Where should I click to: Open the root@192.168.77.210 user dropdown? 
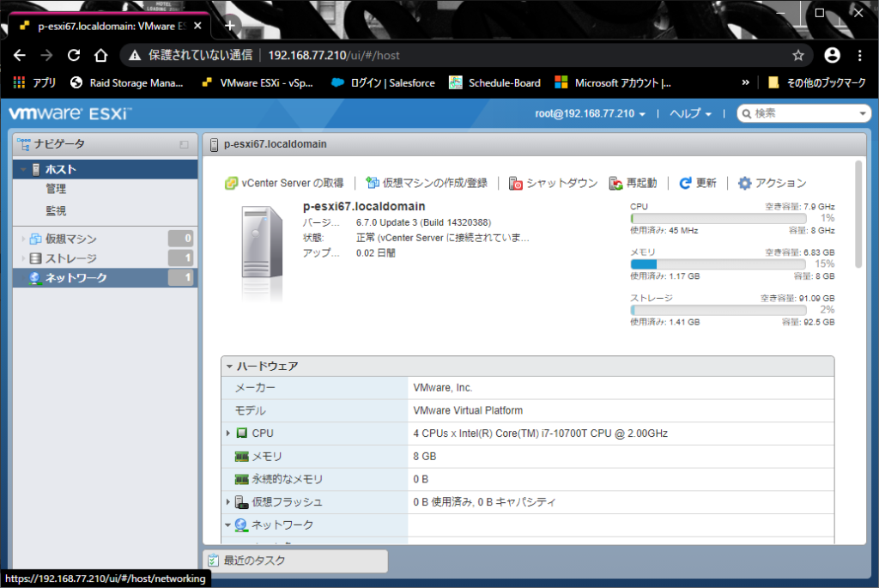[x=590, y=114]
